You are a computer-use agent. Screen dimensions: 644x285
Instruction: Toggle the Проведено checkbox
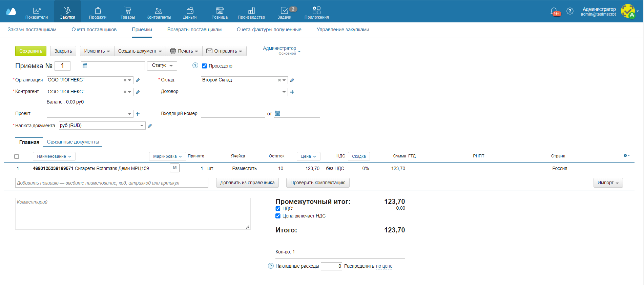pyautogui.click(x=204, y=66)
